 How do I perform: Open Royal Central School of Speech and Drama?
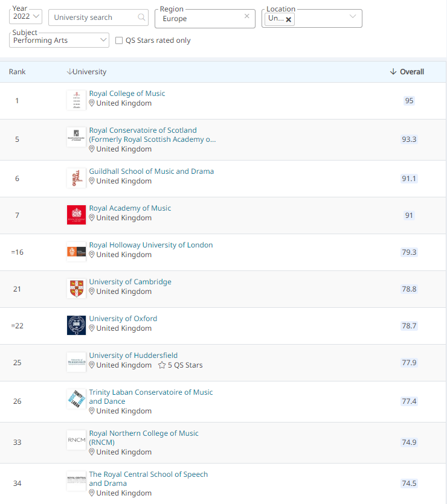pyautogui.click(x=149, y=479)
